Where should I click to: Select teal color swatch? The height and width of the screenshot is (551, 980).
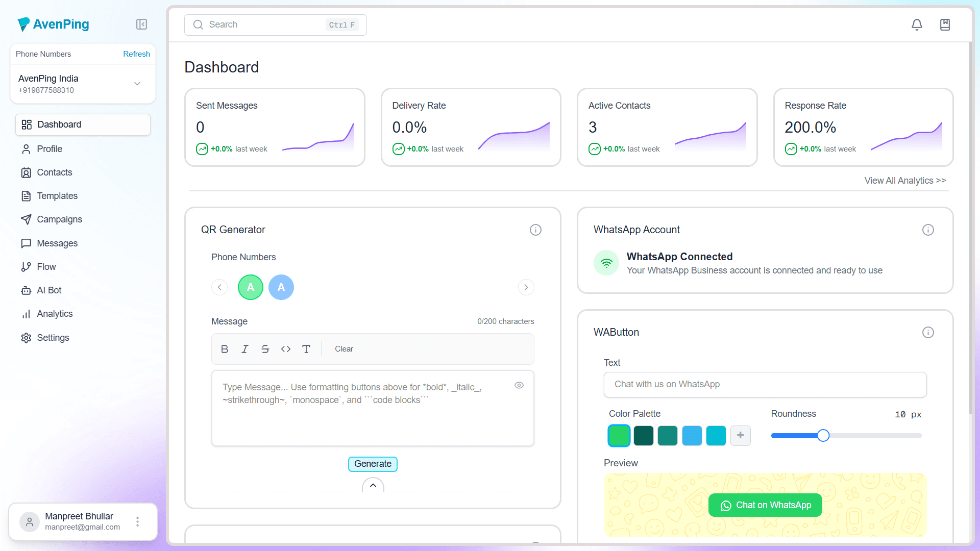(668, 436)
